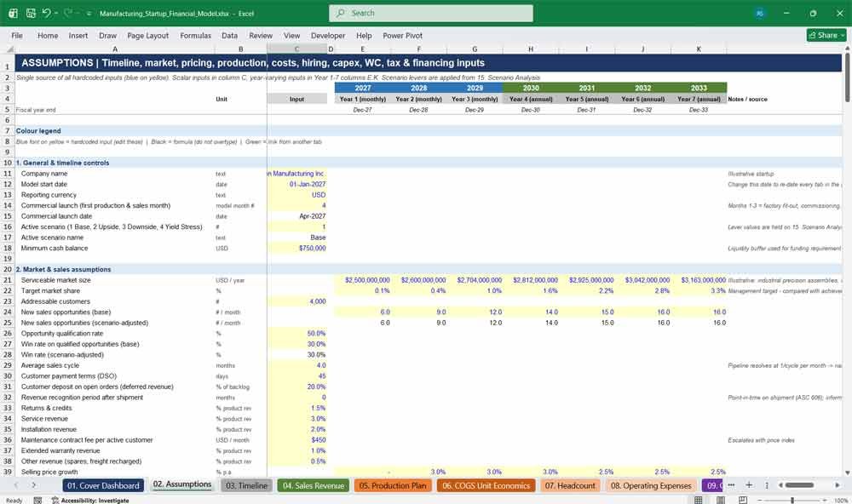This screenshot has height=504, width=852.
Task: Click horizontal scrollbar right arrow
Action: pyautogui.click(x=838, y=485)
